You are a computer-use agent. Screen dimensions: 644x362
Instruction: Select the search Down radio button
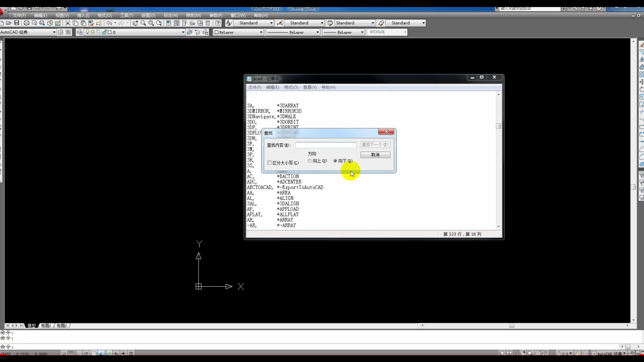(335, 161)
